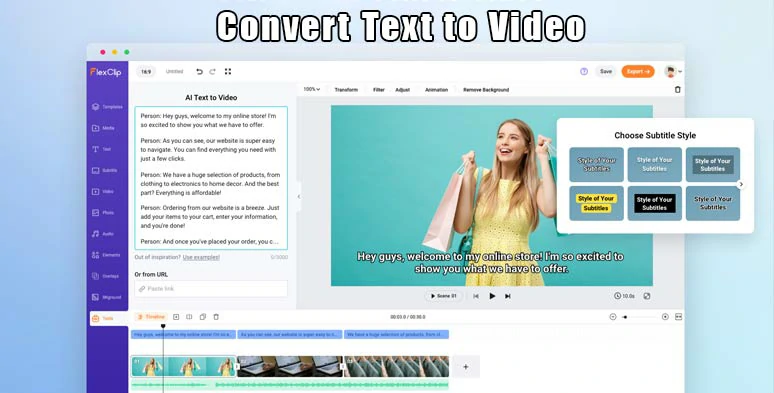
Task: Select the plain white subtitle style, top middle tile
Action: [655, 164]
